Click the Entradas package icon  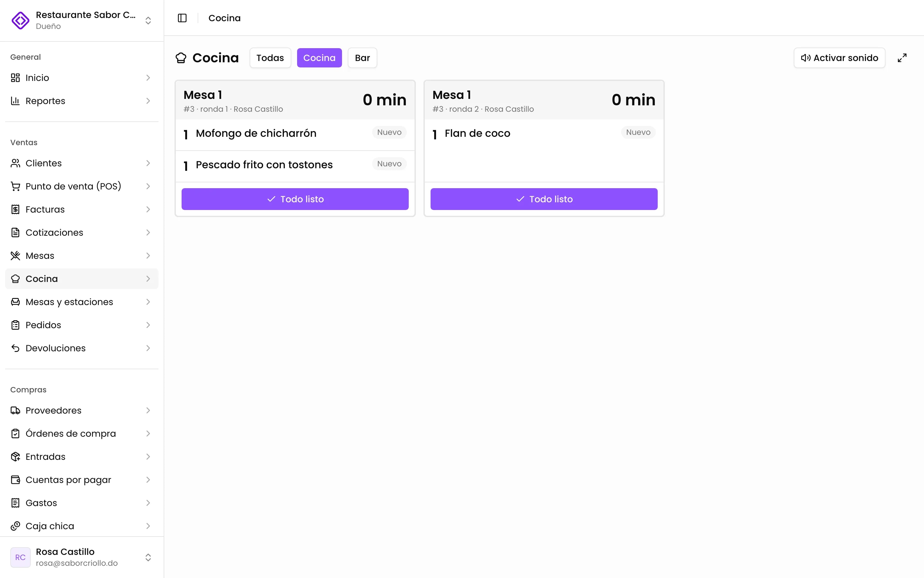pyautogui.click(x=15, y=457)
